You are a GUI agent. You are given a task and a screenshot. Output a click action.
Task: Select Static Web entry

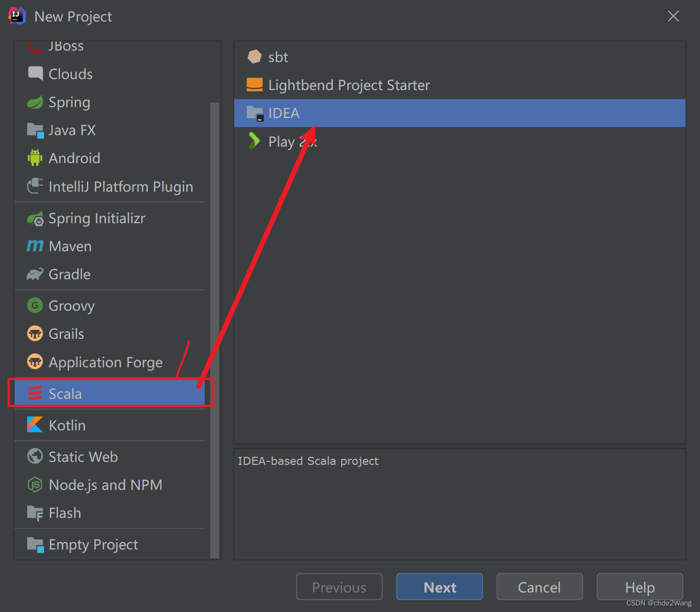110,456
